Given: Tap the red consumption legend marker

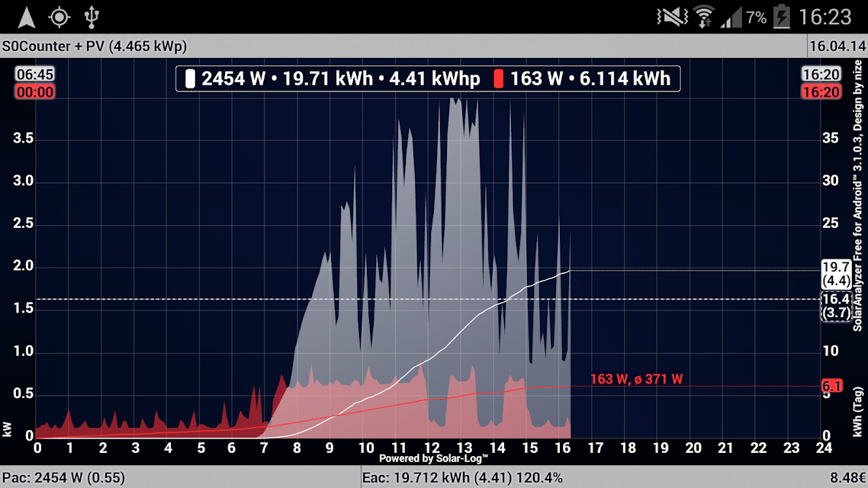Looking at the screenshot, I should click(498, 79).
